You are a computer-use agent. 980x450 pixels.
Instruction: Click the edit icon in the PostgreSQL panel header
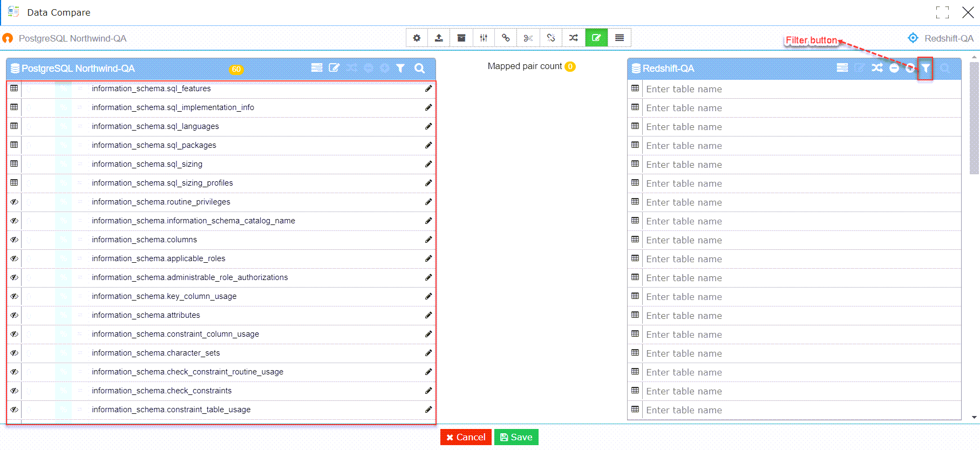point(334,68)
